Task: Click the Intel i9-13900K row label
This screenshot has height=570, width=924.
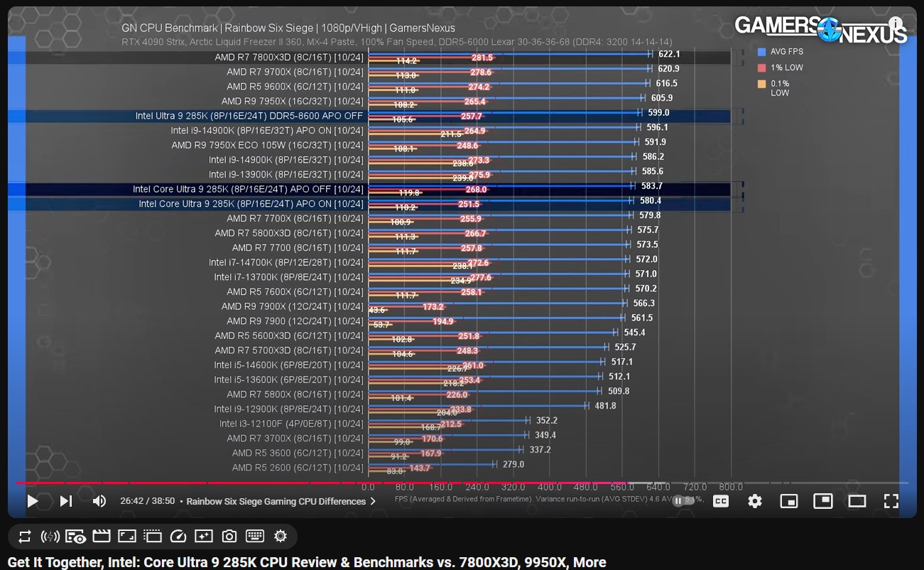Action: click(286, 174)
